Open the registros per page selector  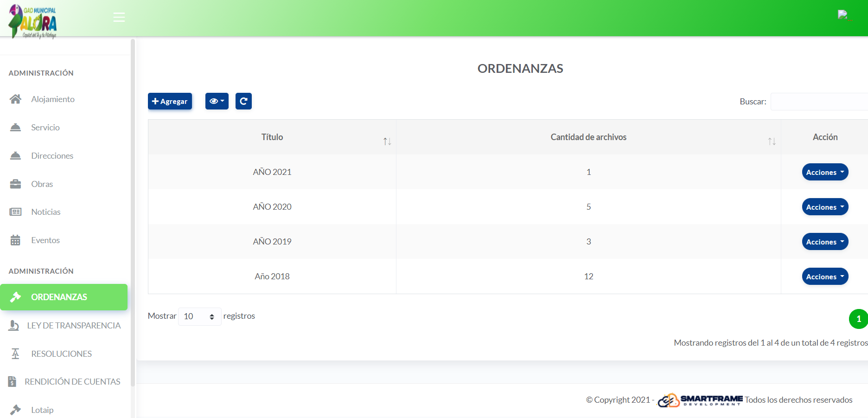click(199, 316)
